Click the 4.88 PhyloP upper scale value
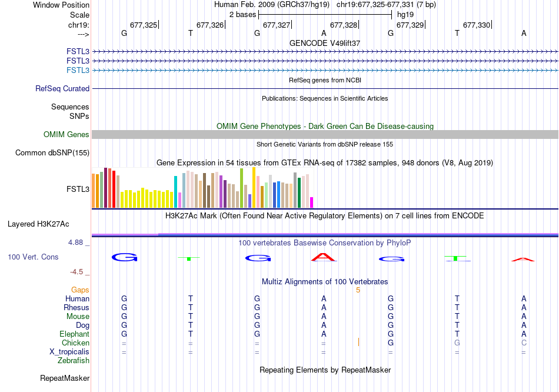The height and width of the screenshot is (392, 559). tap(76, 242)
